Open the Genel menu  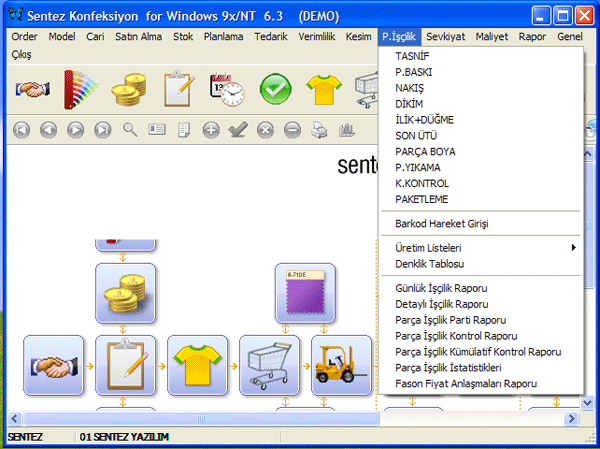(x=570, y=37)
